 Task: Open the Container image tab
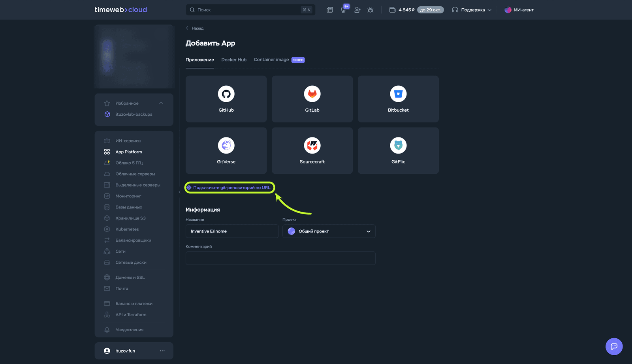[279, 60]
